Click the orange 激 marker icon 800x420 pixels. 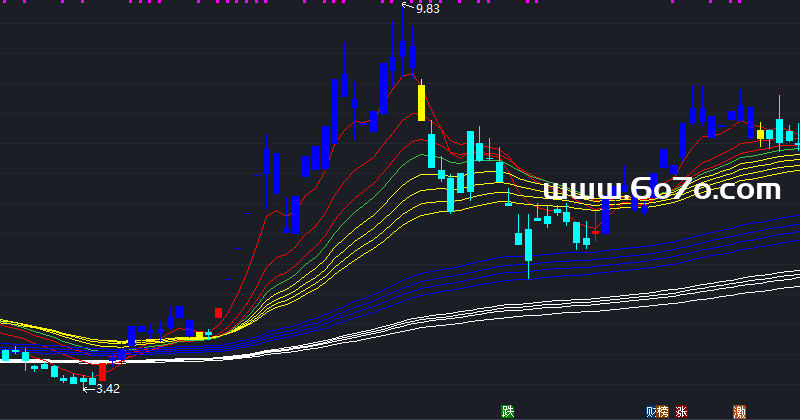click(x=739, y=411)
